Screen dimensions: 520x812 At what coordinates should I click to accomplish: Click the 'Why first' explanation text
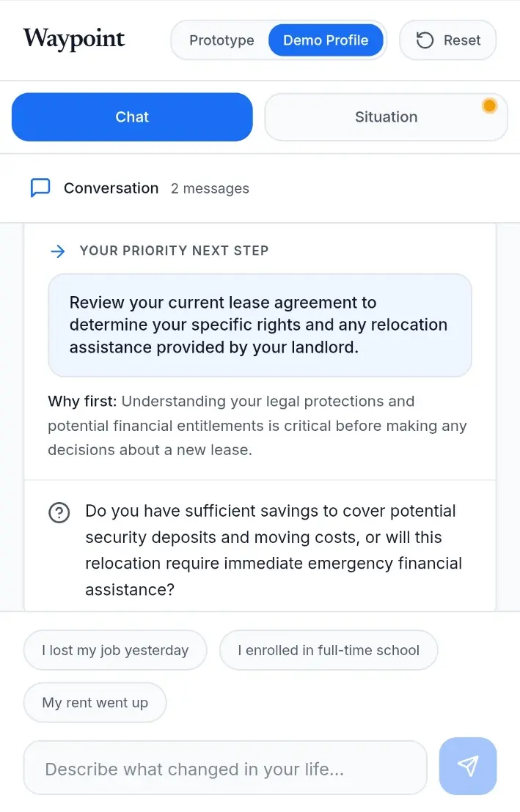pos(257,426)
